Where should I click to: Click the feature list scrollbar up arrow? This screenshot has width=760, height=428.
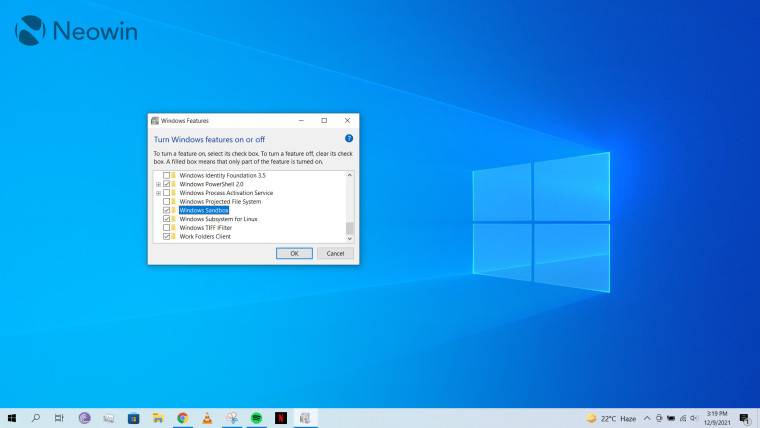coord(350,175)
